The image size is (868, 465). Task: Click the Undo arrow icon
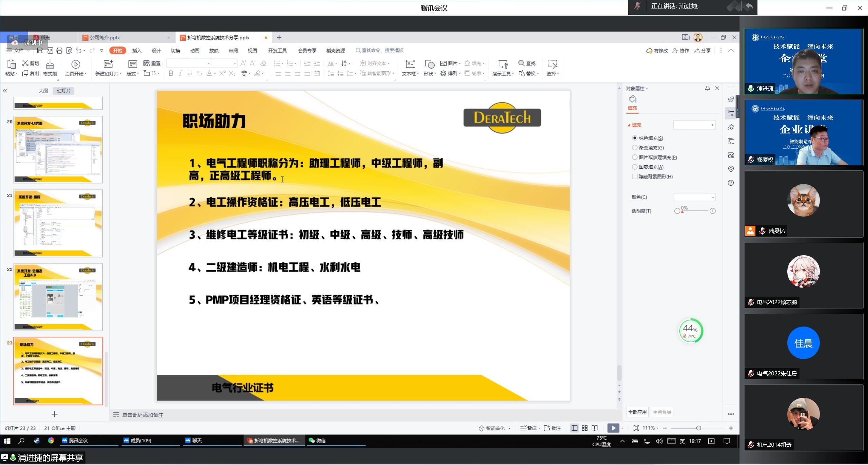pos(79,51)
